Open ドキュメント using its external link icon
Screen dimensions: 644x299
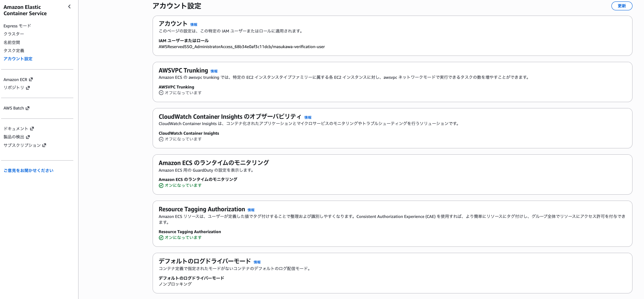pos(32,128)
